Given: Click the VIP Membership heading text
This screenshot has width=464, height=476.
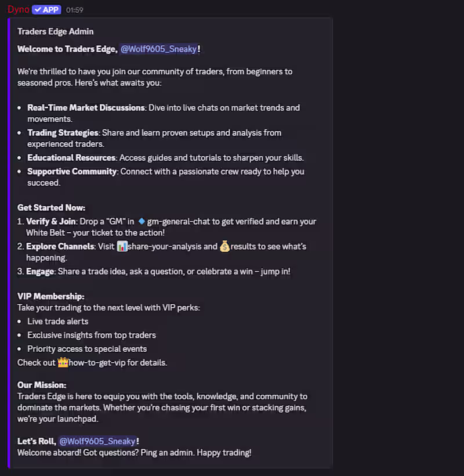Looking at the screenshot, I should pos(50,296).
